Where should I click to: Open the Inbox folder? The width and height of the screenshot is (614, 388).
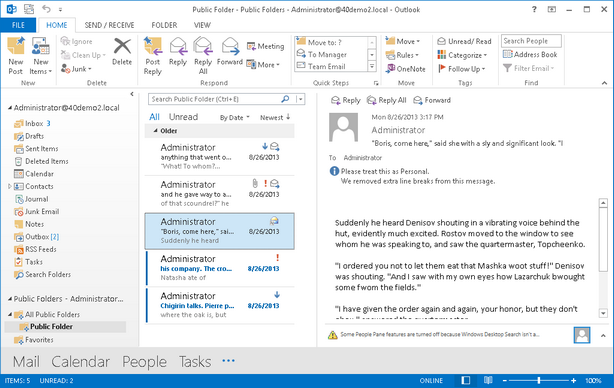[x=34, y=123]
